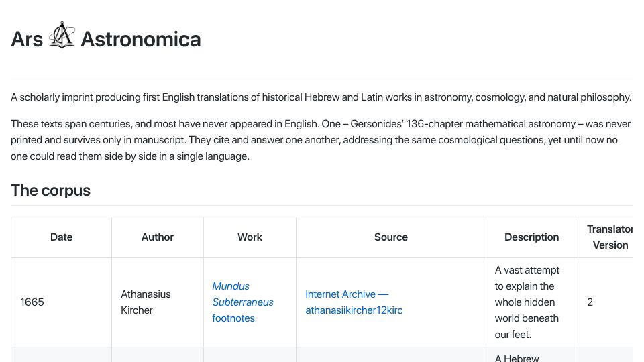Screen dimensions: 644x362
Task: Select the Description column header
Action: pyautogui.click(x=532, y=237)
